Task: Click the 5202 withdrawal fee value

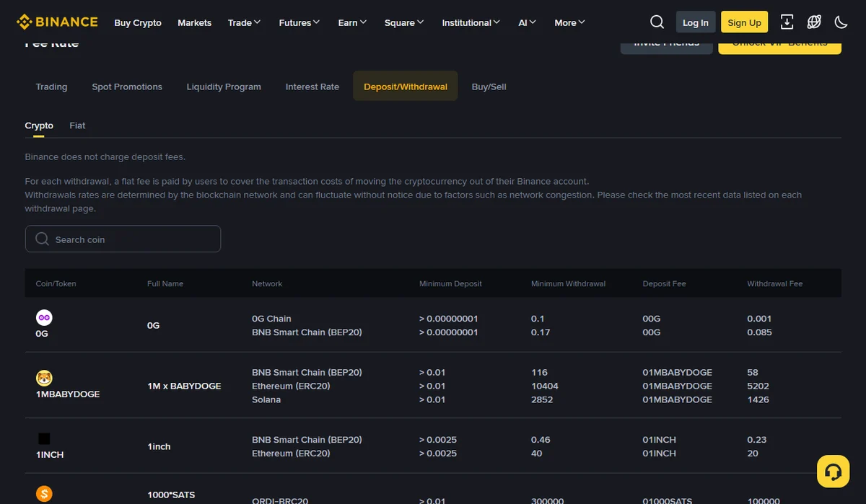Action: pos(758,386)
